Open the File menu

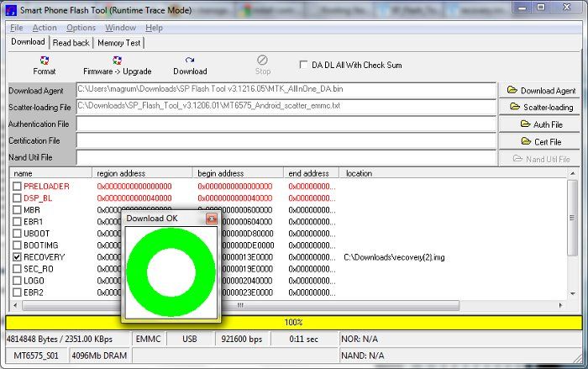[x=17, y=28]
